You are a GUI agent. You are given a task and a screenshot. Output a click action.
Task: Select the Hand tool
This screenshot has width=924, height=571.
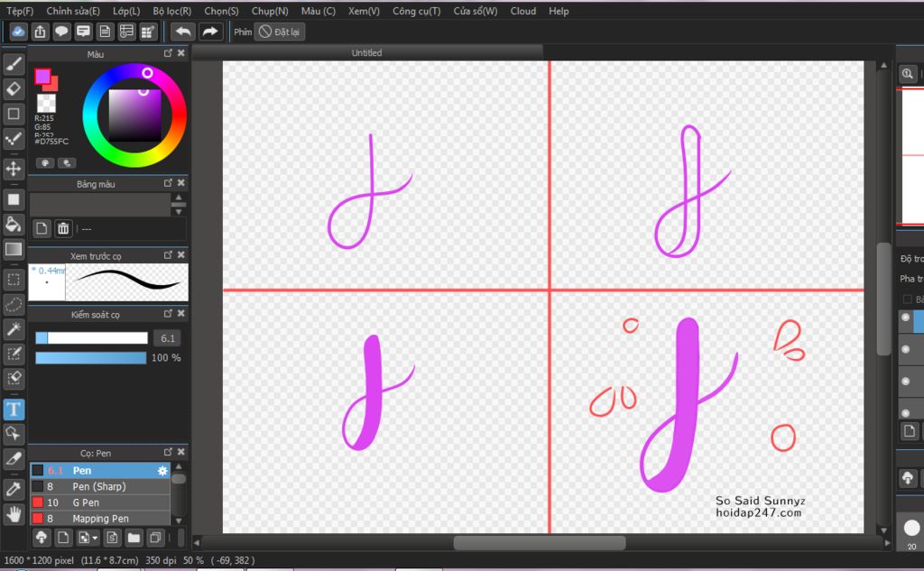click(x=14, y=514)
